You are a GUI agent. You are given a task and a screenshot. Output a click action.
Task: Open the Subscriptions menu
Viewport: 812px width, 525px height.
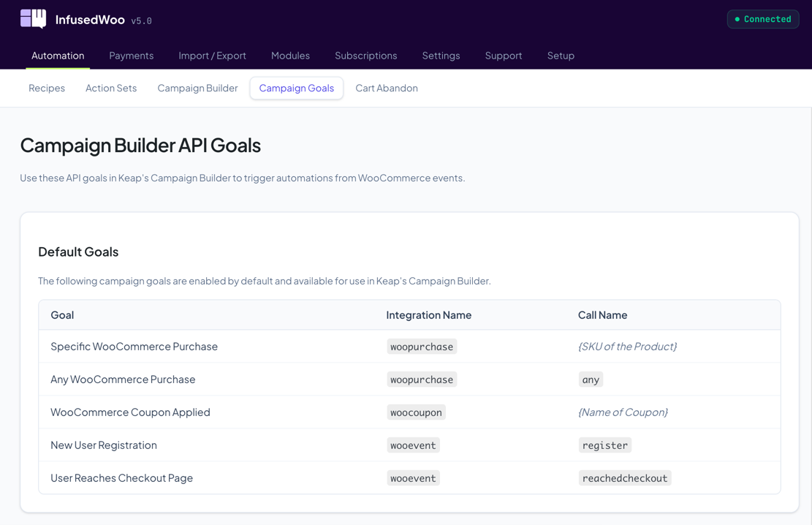point(365,55)
